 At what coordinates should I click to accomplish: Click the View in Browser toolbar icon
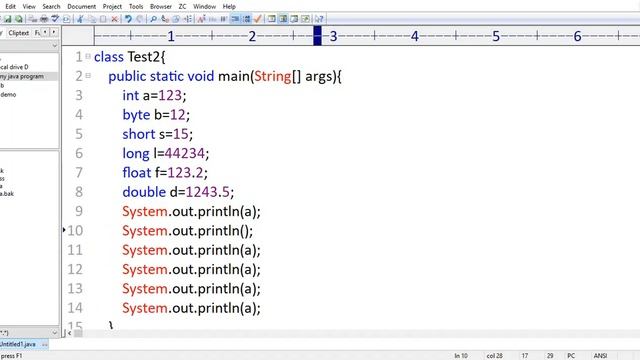tap(67, 19)
